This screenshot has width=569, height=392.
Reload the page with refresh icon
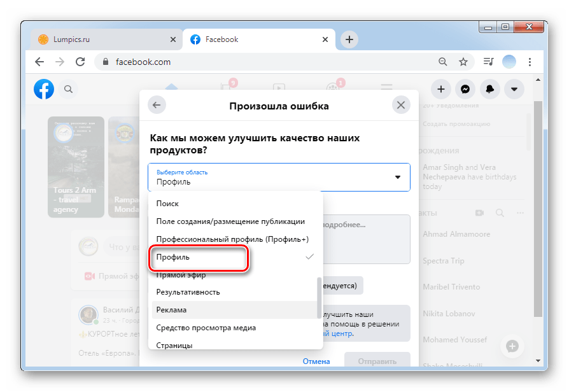pos(80,62)
